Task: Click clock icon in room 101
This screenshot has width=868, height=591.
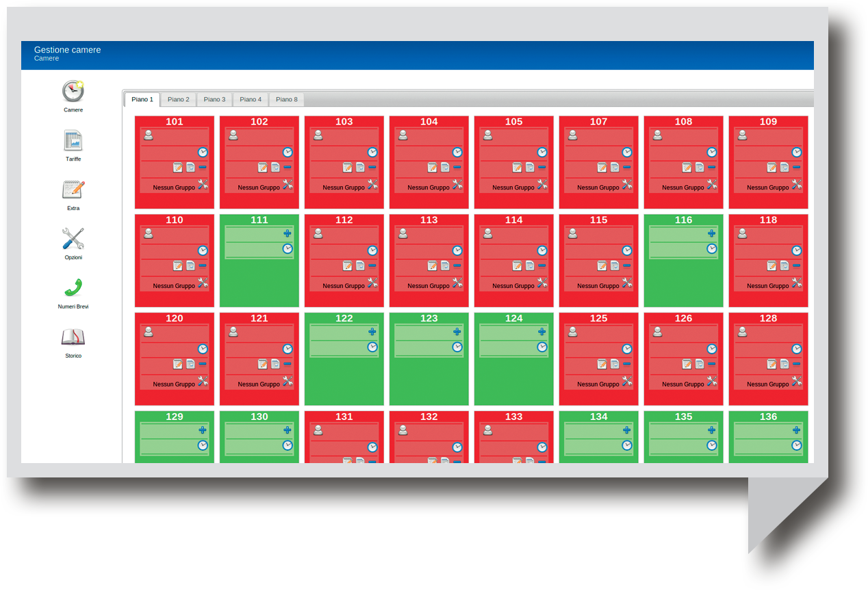Action: click(x=203, y=152)
